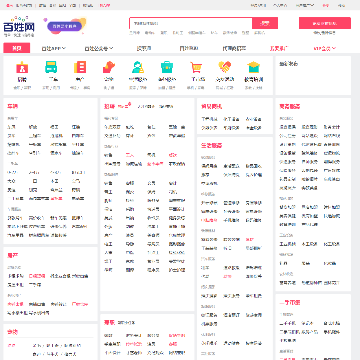The height and width of the screenshot is (360, 360).
Task: Open the 房产 section heading
Action: tap(13, 256)
